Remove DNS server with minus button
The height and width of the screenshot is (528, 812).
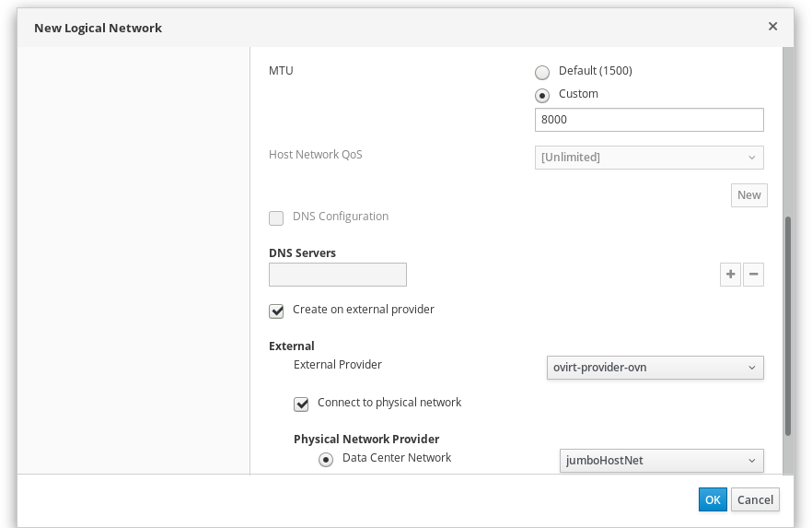click(753, 275)
